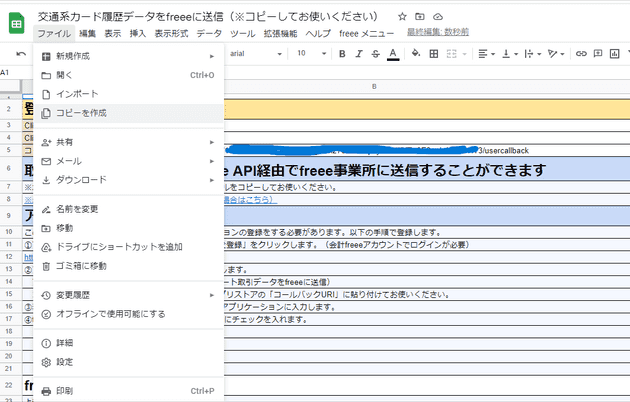Viewport: 630px width, 402px height.
Task: Select コピーを作成 menu entry
Action: tap(129, 113)
